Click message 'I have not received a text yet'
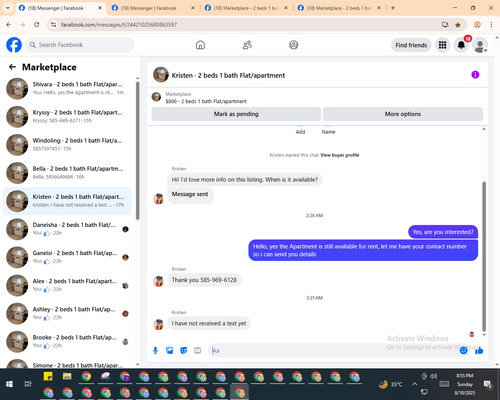 209,323
